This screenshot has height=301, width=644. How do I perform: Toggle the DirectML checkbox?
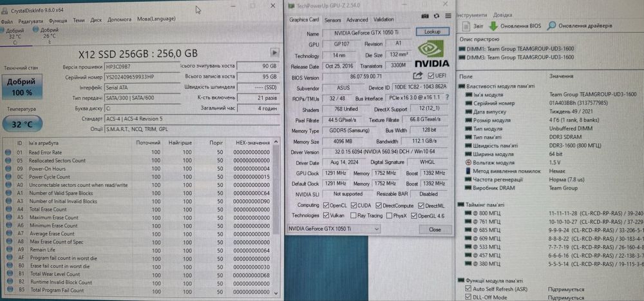tap(421, 205)
